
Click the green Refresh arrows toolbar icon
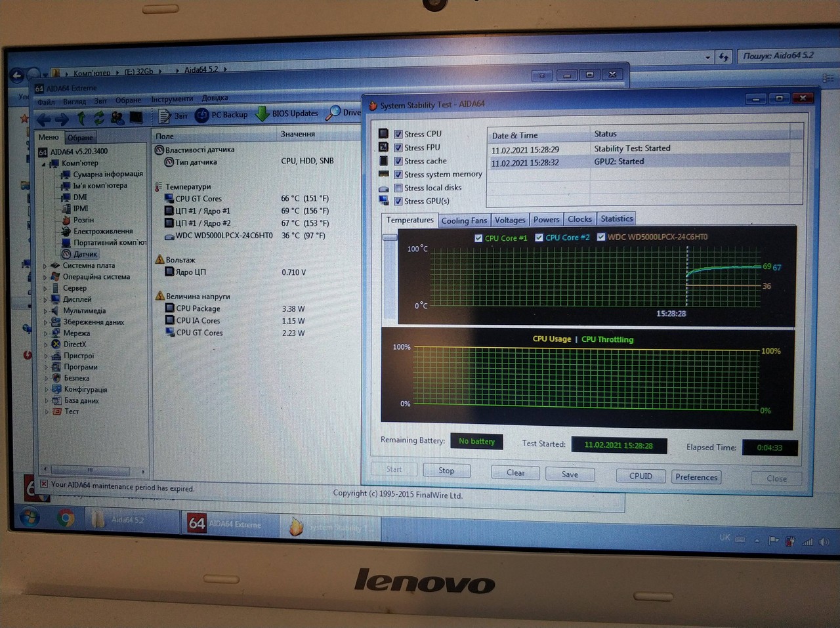click(99, 118)
